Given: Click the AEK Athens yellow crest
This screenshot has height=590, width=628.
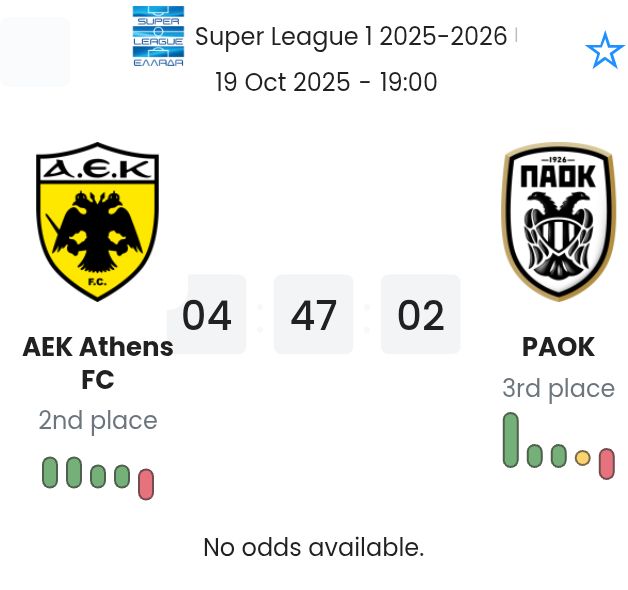Looking at the screenshot, I should 97,222.
